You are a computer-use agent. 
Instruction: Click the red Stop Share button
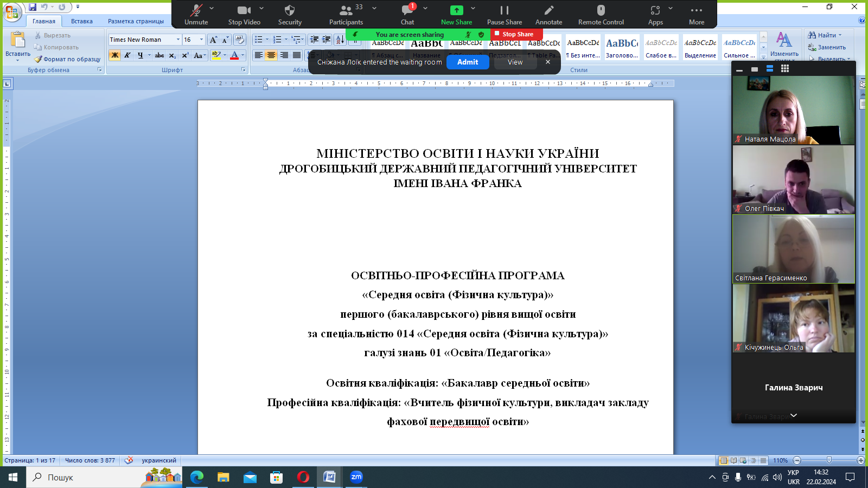click(x=517, y=34)
